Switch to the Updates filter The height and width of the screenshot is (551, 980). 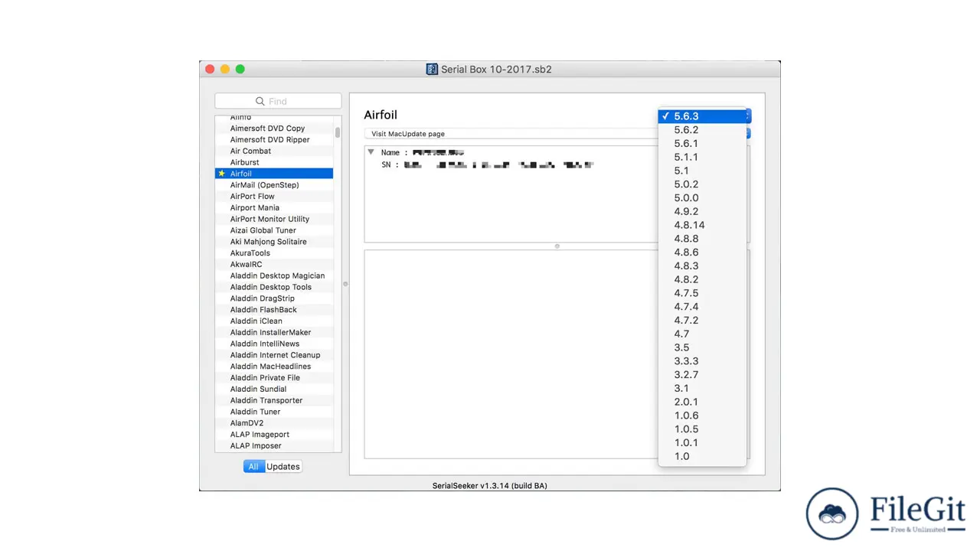[283, 466]
